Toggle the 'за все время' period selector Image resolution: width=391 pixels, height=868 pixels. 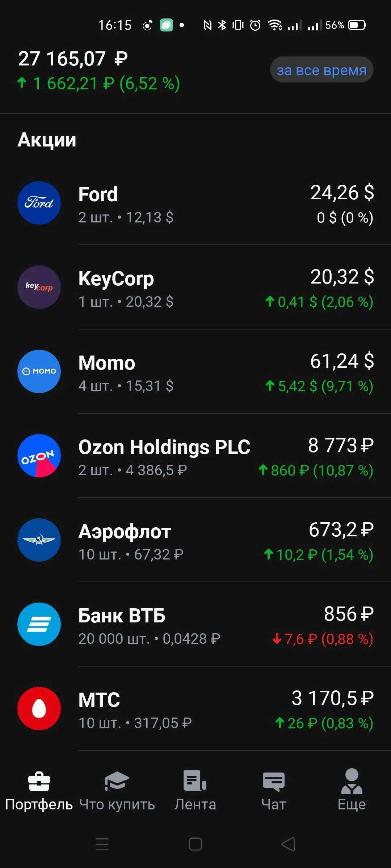click(x=321, y=70)
